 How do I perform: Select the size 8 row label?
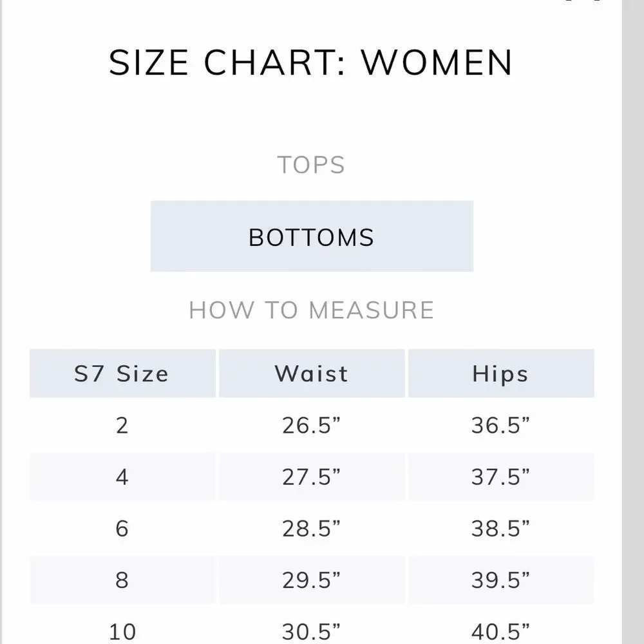point(122,580)
